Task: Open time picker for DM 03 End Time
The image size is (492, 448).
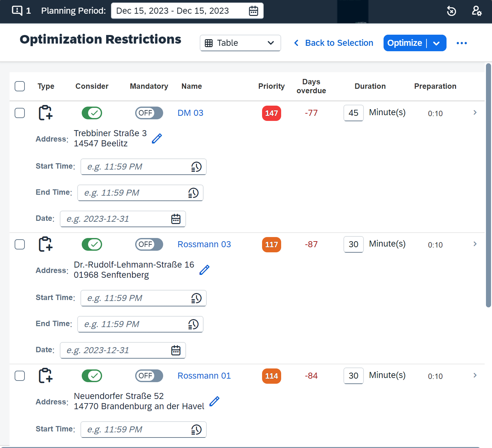Action: [x=193, y=193]
